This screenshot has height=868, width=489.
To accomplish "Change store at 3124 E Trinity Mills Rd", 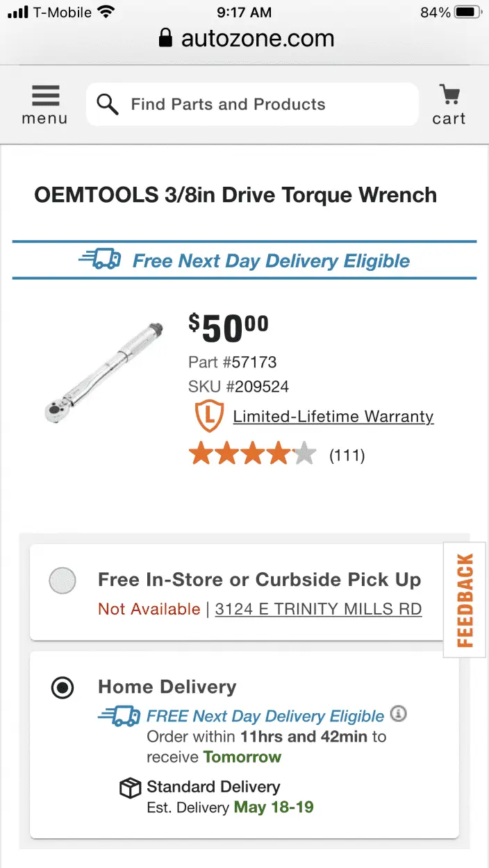I will (318, 609).
